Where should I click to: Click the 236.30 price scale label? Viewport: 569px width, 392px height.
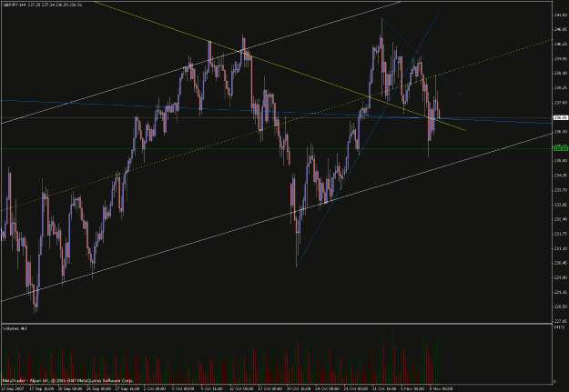[x=561, y=132]
